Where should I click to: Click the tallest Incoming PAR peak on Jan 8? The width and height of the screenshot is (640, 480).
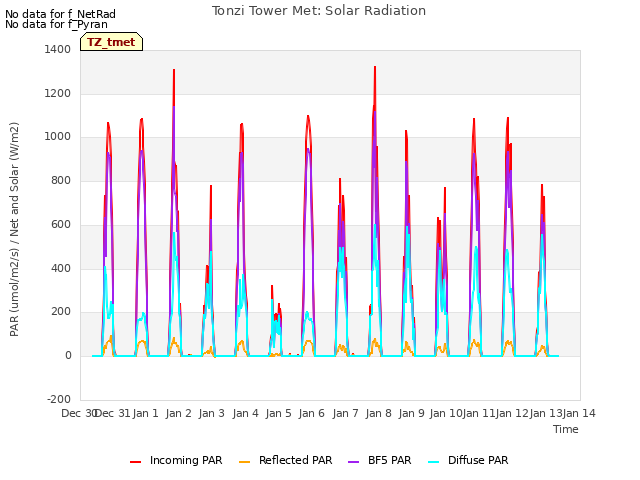[375, 67]
